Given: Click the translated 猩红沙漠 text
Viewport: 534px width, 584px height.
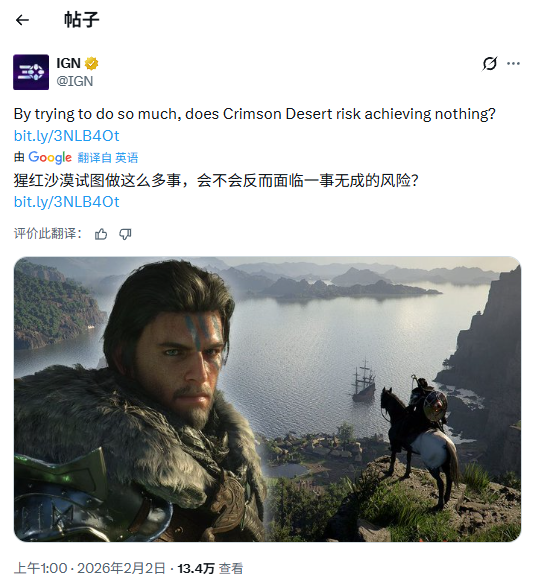Looking at the screenshot, I should tap(216, 181).
